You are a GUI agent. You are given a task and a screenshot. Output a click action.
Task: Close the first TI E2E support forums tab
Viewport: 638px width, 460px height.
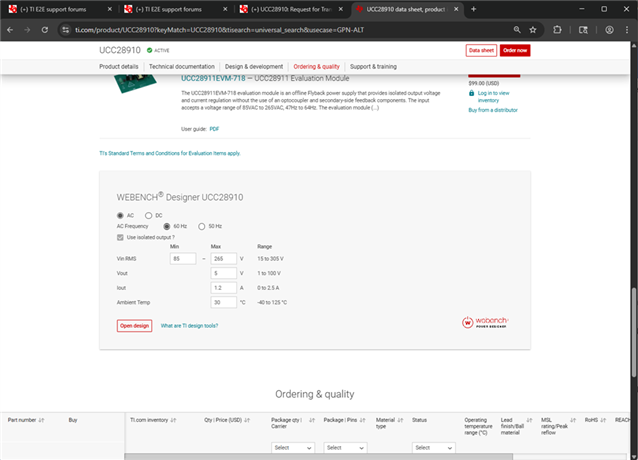(109, 9)
